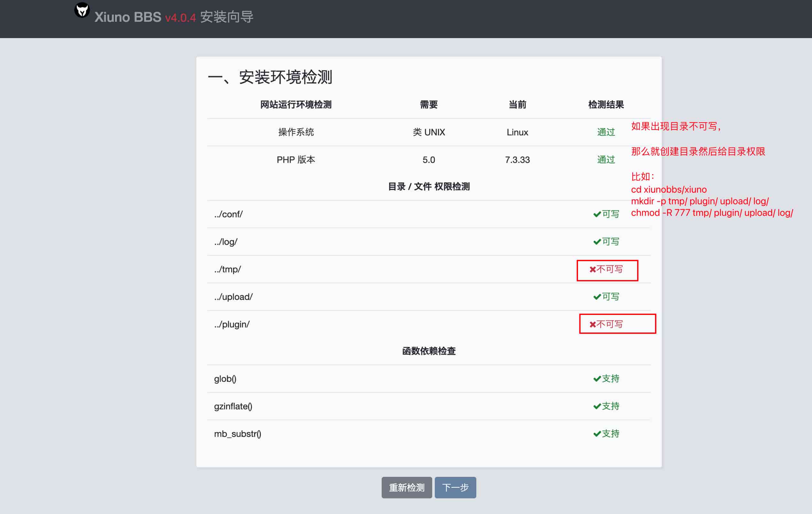Click the red X icon for ../tmp/

coord(592,269)
